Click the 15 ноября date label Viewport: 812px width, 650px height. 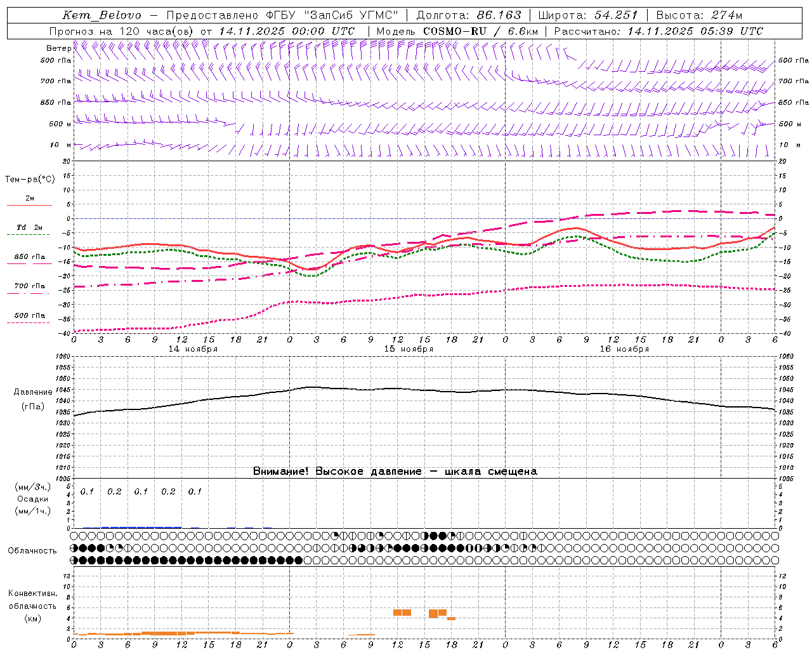pos(409,349)
